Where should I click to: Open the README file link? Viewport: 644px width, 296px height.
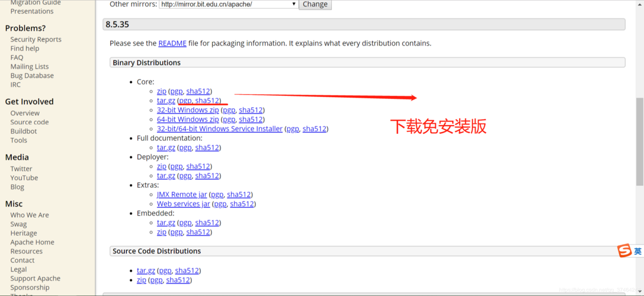172,43
